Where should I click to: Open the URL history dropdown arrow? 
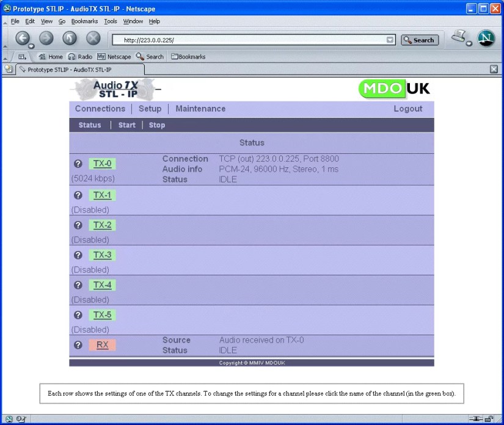coord(389,39)
